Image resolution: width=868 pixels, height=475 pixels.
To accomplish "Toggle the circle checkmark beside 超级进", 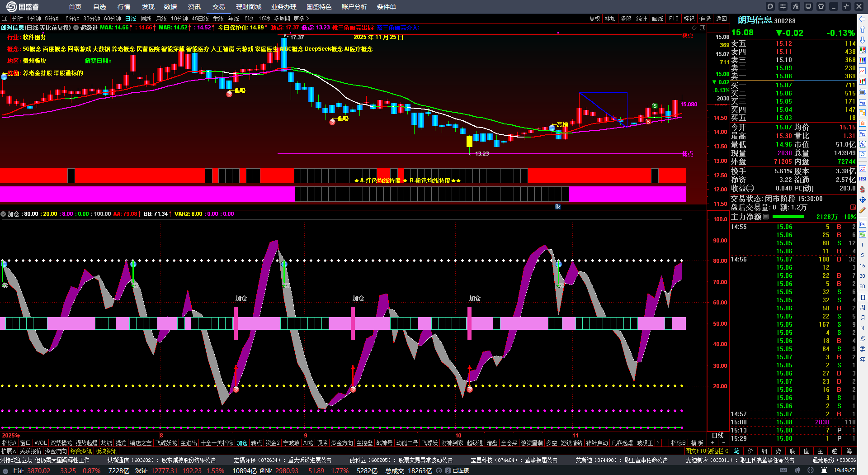I will point(76,28).
